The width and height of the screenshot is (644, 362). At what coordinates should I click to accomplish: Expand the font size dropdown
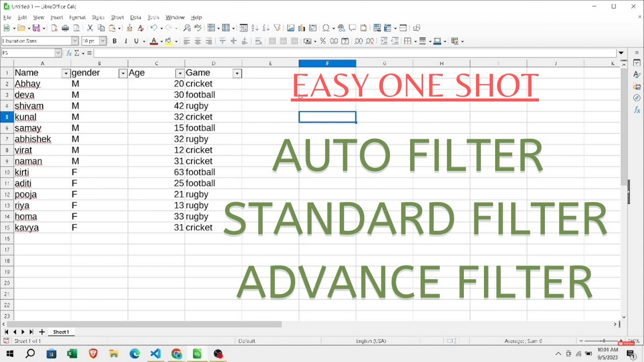point(103,41)
